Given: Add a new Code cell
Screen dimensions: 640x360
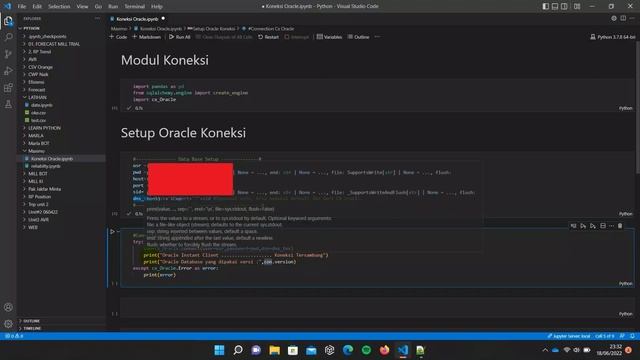Looking at the screenshot, I should tap(118, 37).
